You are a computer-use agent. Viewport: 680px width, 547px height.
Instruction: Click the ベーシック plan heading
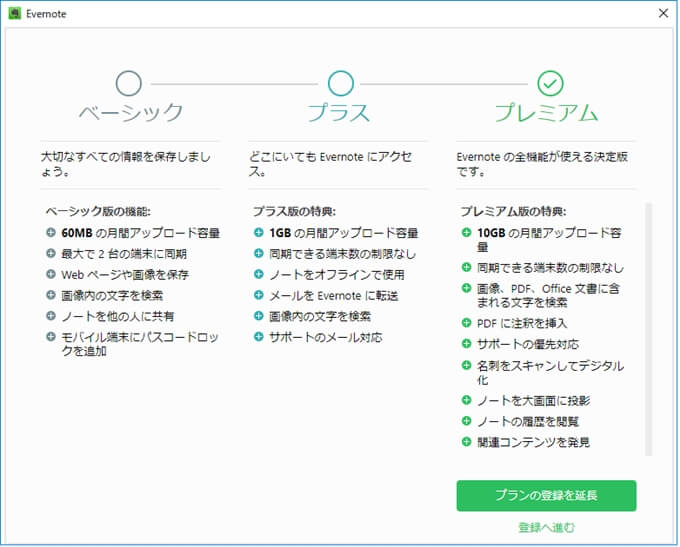pyautogui.click(x=131, y=112)
